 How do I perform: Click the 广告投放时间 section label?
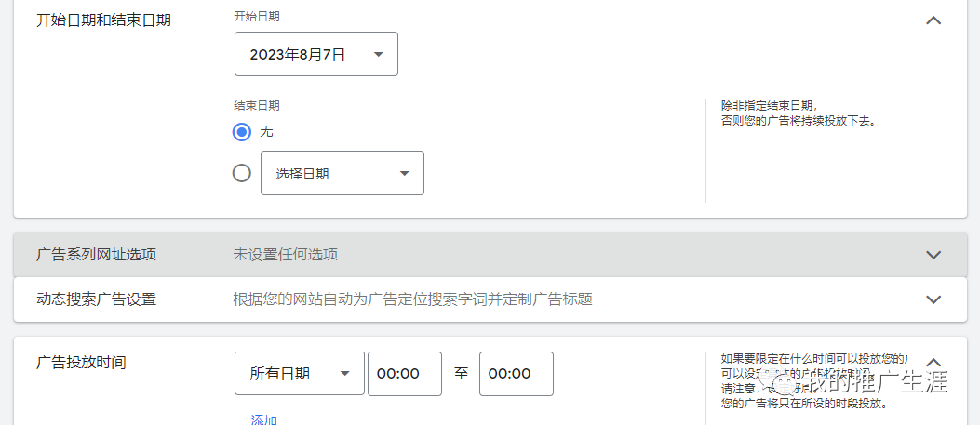(81, 362)
